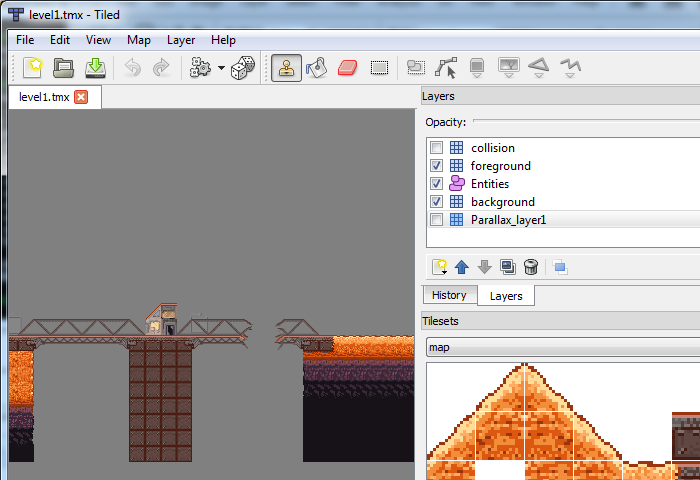The height and width of the screenshot is (480, 700).
Task: Open the command gears button
Action: click(200, 68)
